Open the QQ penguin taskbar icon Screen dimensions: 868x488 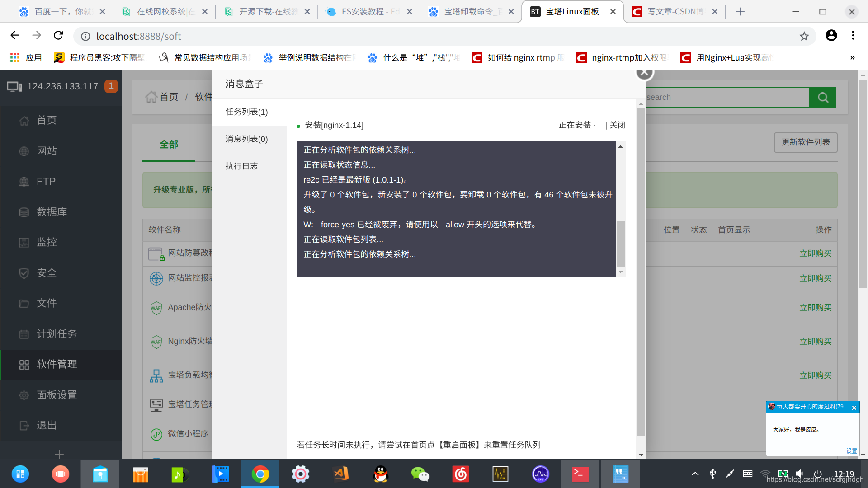[x=381, y=474]
